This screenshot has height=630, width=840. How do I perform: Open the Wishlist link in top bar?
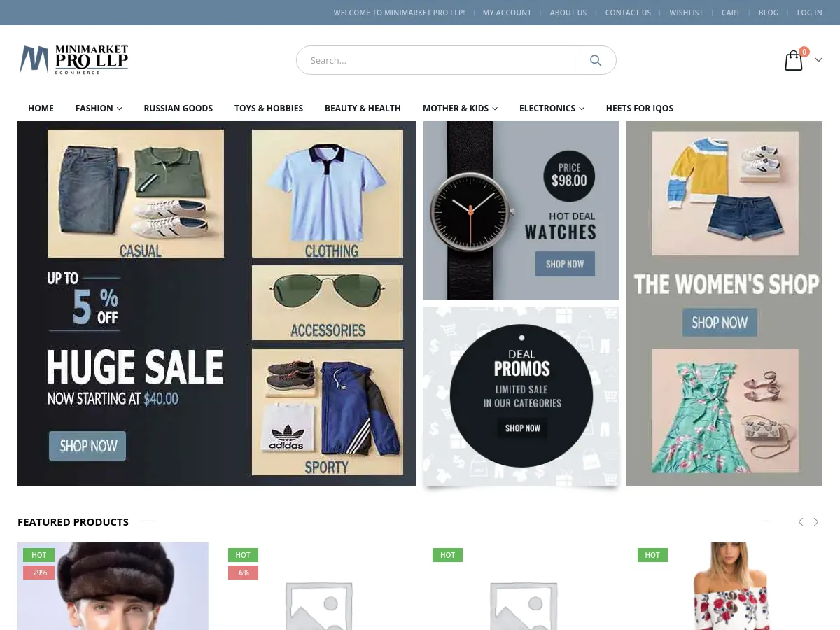click(686, 13)
